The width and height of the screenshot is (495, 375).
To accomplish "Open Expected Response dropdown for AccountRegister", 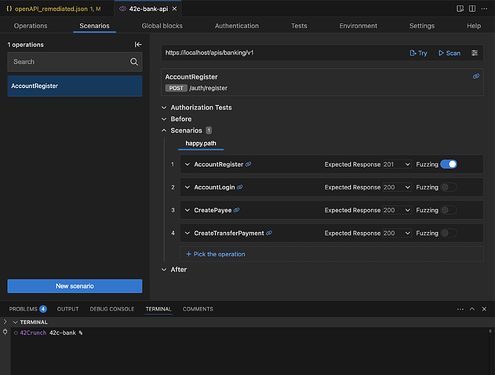I will pos(396,164).
